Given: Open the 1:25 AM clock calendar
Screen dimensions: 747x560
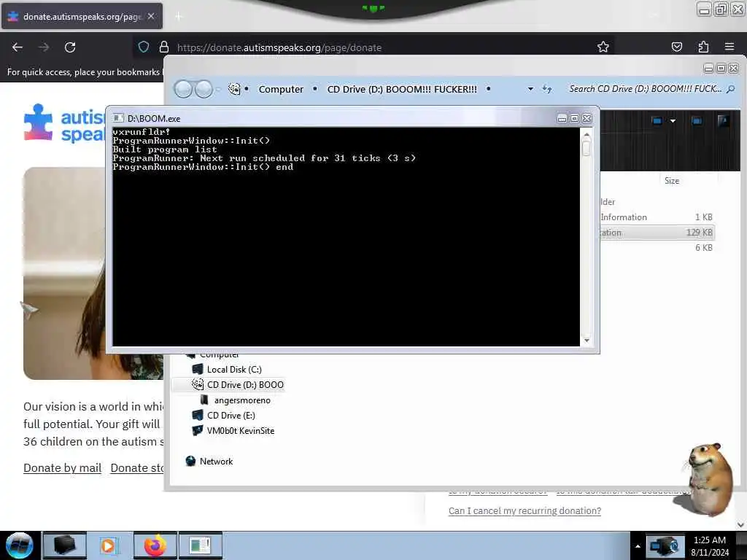Looking at the screenshot, I should 710,546.
